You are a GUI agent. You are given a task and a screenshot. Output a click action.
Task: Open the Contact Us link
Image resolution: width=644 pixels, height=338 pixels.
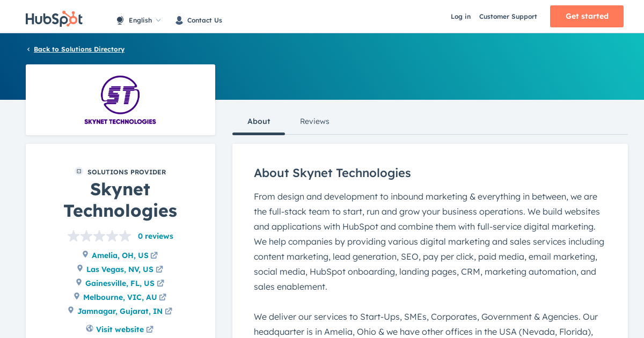[204, 20]
